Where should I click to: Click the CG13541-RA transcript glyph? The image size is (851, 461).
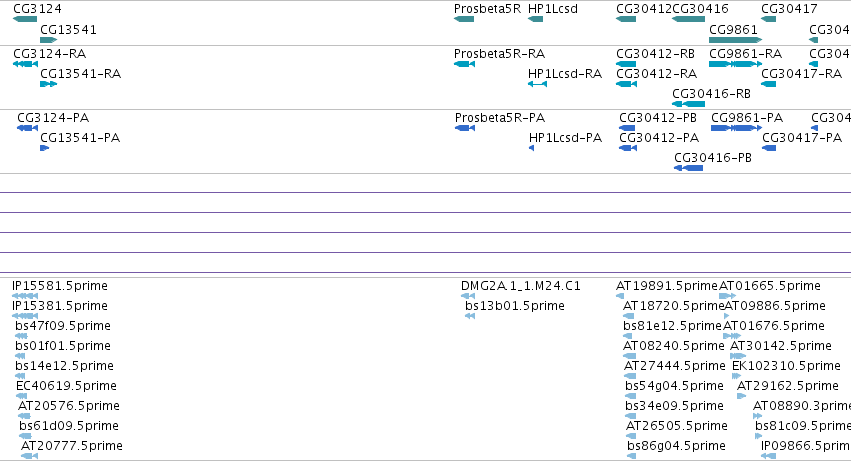click(x=49, y=84)
